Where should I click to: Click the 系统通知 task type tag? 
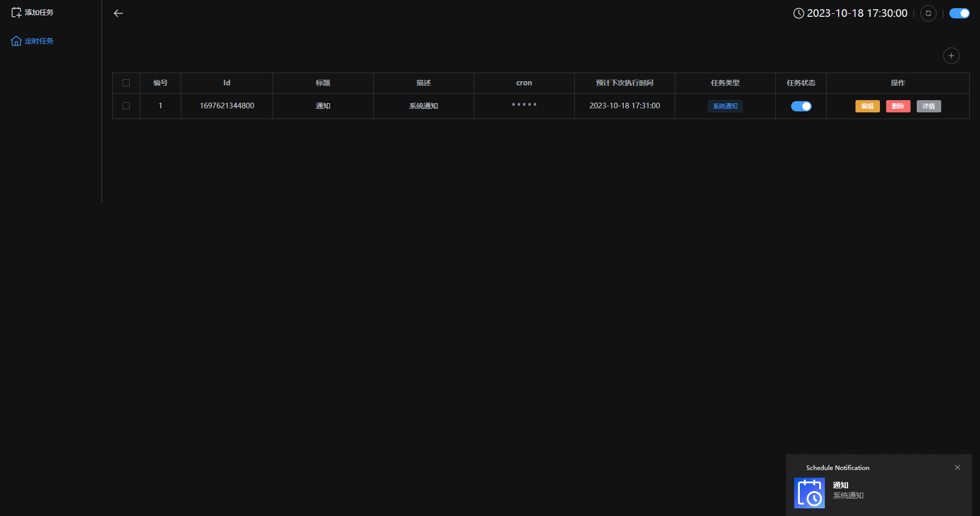[725, 106]
